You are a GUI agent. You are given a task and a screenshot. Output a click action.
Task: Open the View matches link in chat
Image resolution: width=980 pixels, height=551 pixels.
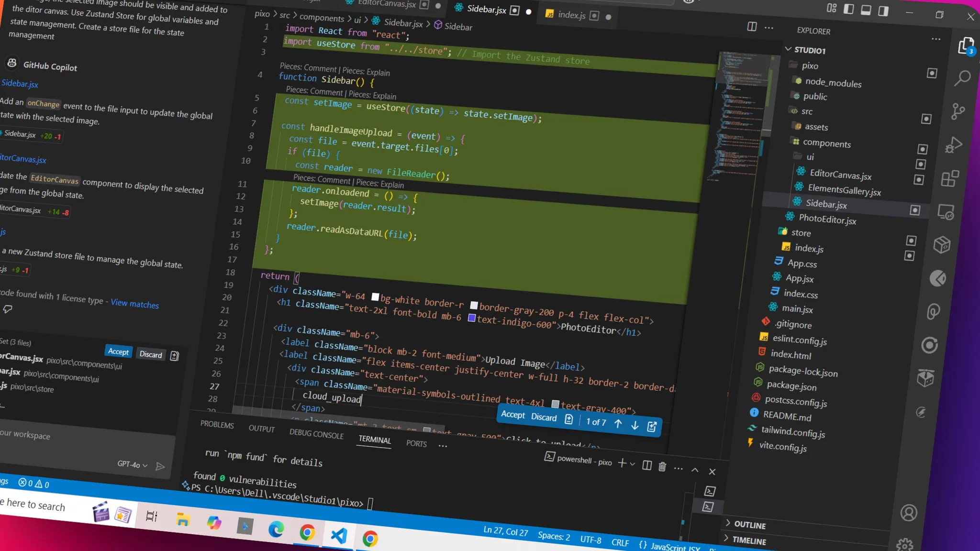click(x=134, y=304)
